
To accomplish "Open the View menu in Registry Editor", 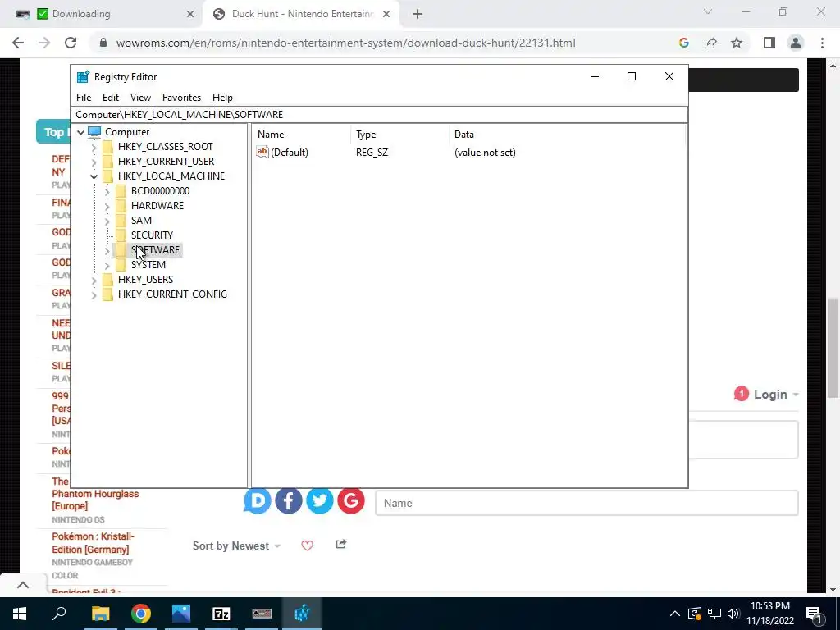I will click(x=140, y=98).
